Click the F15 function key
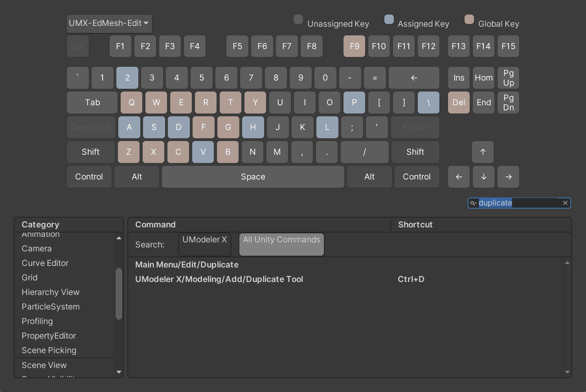The image size is (586, 392). click(x=508, y=46)
